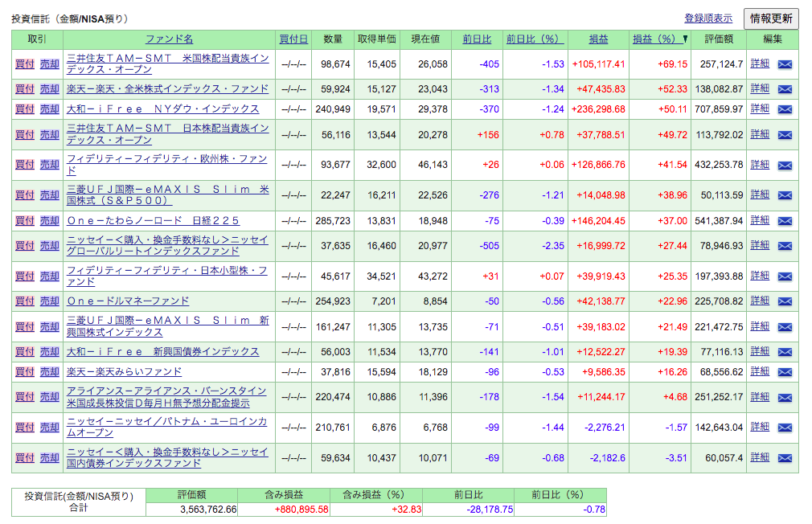Click envelope icon for eMAXIS Slim 新興国株式 row

(785, 327)
